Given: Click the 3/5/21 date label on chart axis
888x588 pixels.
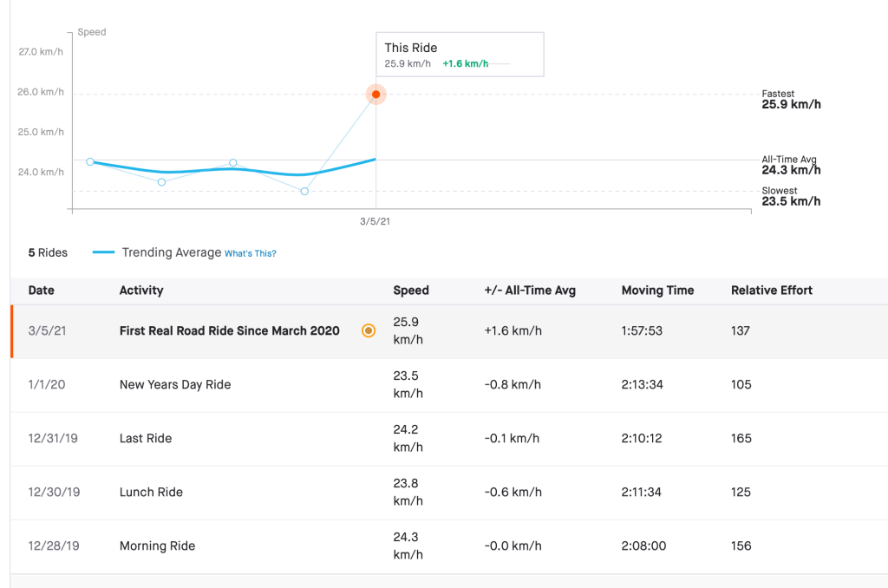Looking at the screenshot, I should click(x=375, y=222).
